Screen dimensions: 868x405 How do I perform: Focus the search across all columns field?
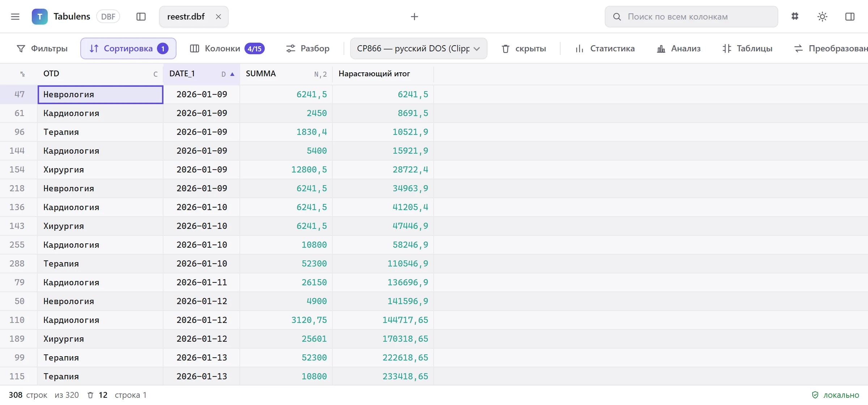click(692, 17)
